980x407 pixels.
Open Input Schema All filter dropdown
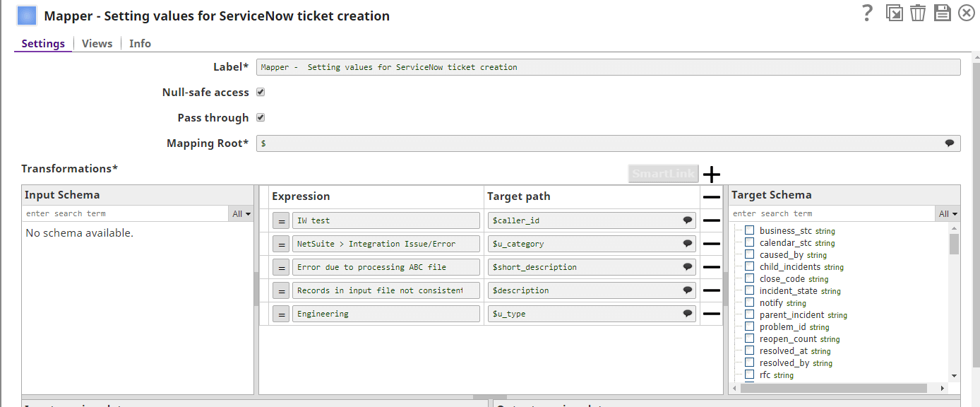coord(241,213)
